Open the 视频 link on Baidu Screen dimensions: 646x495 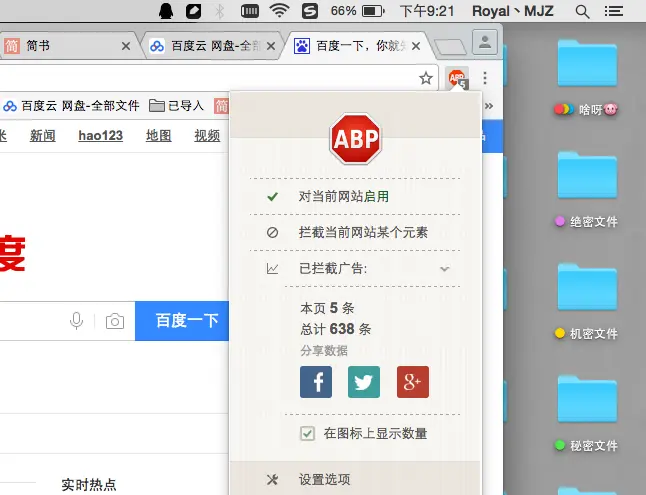click(x=207, y=135)
